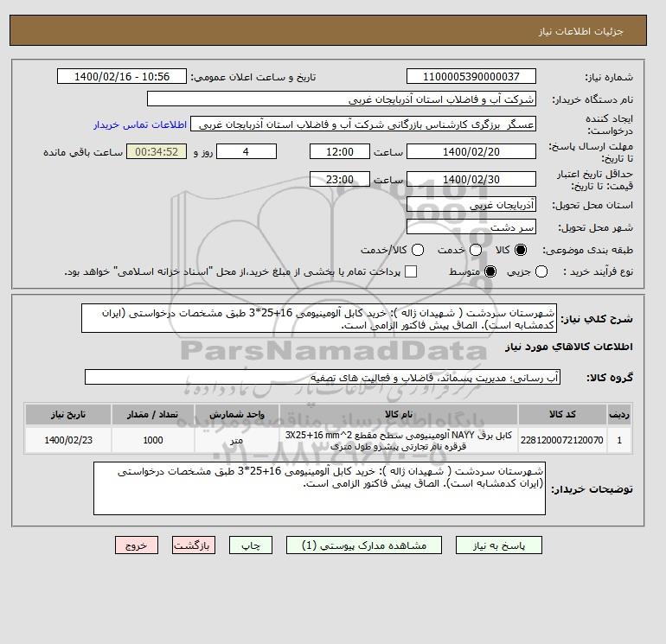666x644 pixels.
Task: Click the تاریخ نیاز column header
Action: 68,414
